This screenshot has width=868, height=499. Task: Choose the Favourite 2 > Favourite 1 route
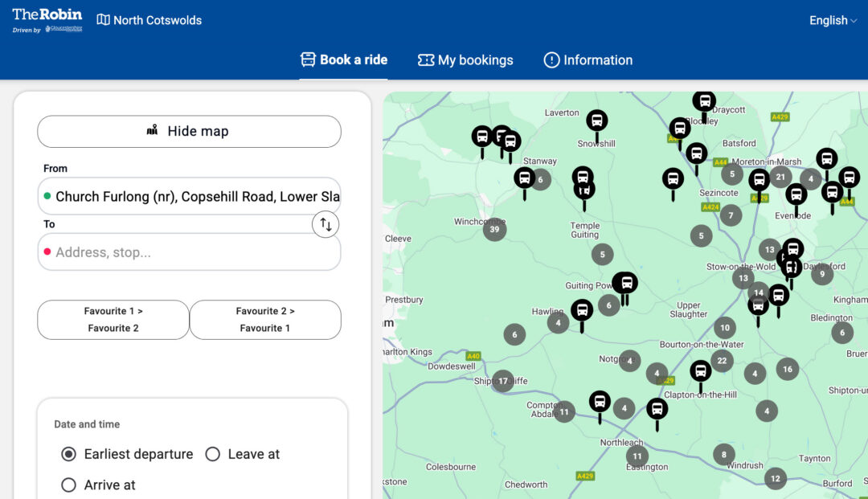coord(265,320)
